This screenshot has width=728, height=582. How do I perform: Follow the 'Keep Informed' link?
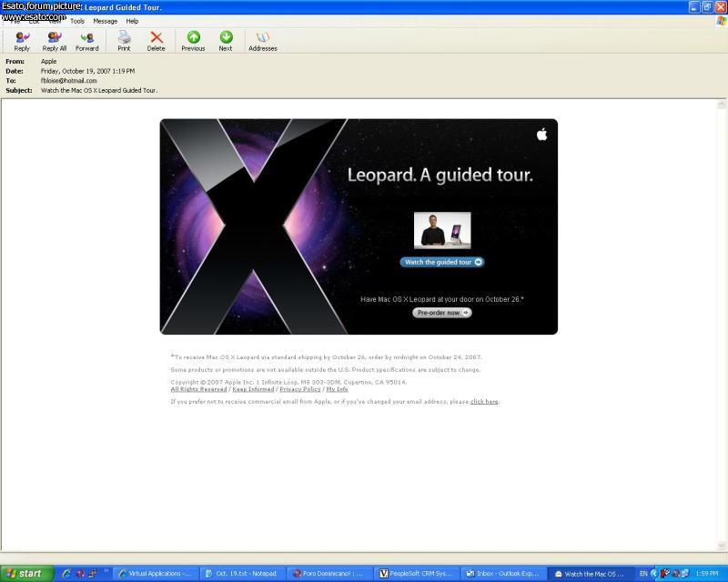253,389
